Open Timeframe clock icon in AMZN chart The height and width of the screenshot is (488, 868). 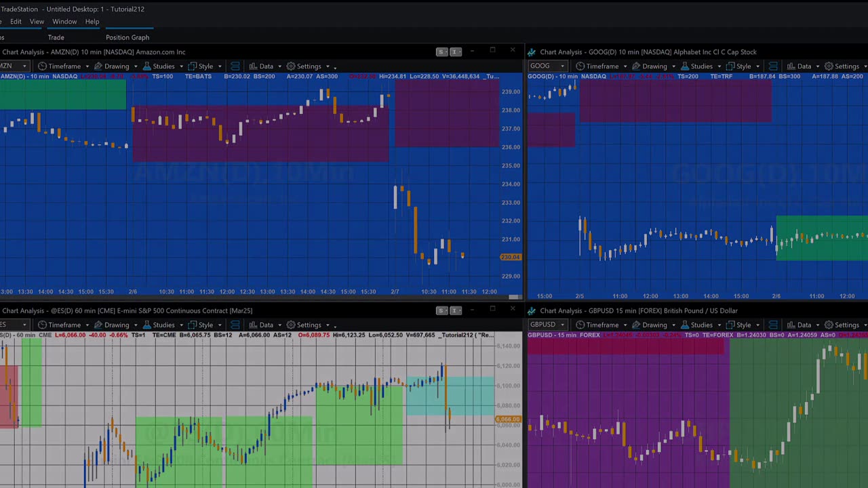[x=42, y=66]
